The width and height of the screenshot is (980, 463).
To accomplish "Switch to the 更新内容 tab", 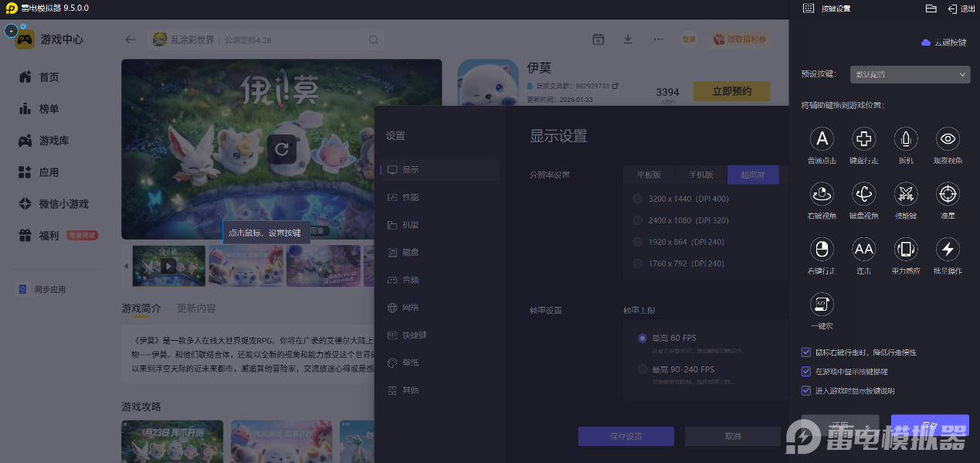I will [196, 308].
